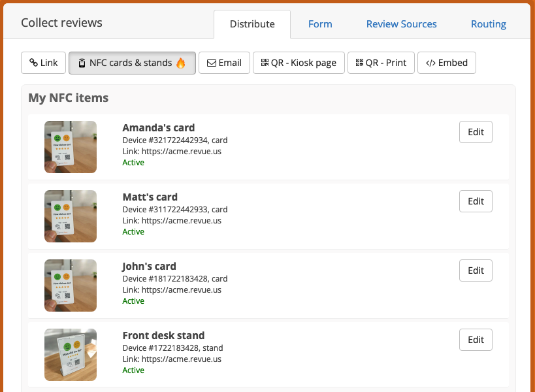Go to the Routing tab
The height and width of the screenshot is (392, 535).
coord(488,24)
